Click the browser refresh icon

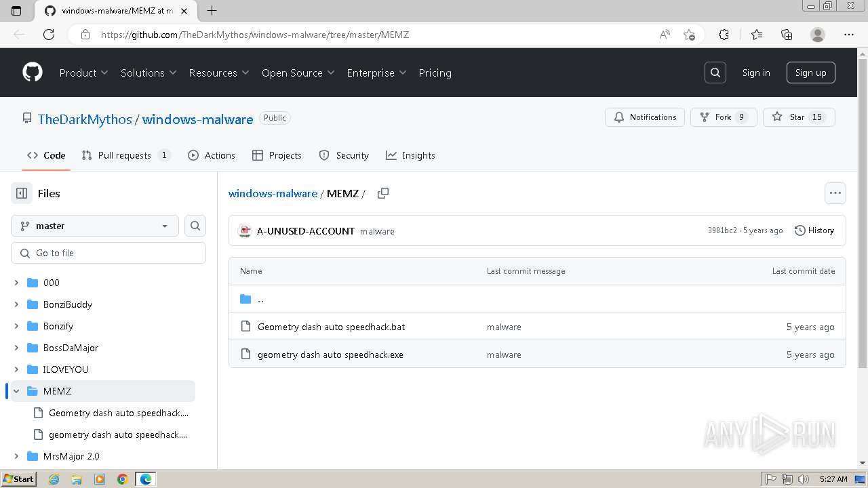click(49, 35)
